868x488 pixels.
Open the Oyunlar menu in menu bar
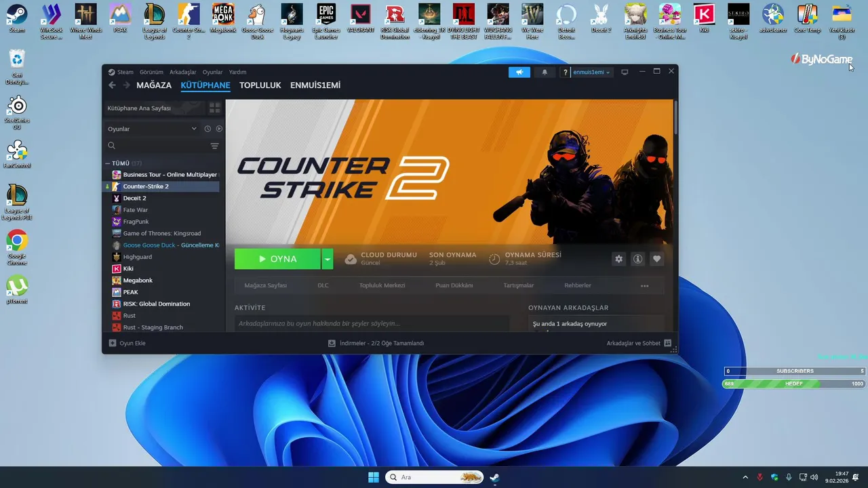click(x=212, y=72)
